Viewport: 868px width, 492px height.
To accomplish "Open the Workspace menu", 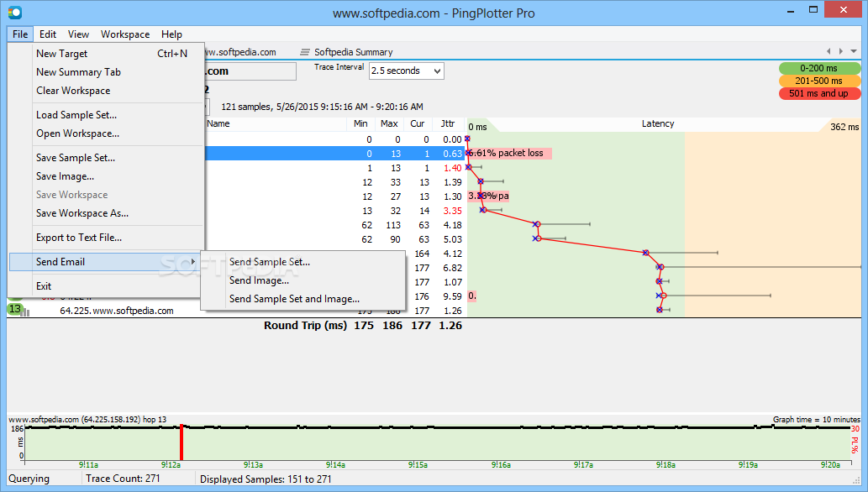I will point(125,34).
